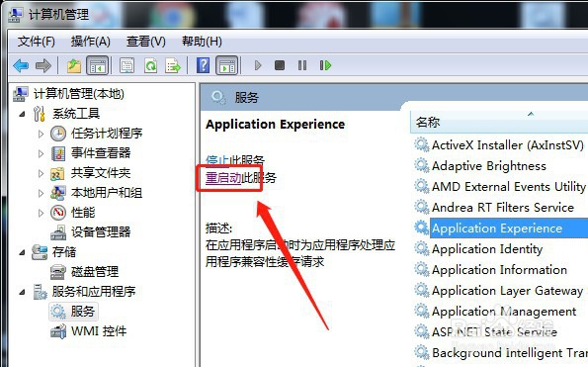The height and width of the screenshot is (367, 588).
Task: Select 系统工具 in the tree
Action: 76,114
